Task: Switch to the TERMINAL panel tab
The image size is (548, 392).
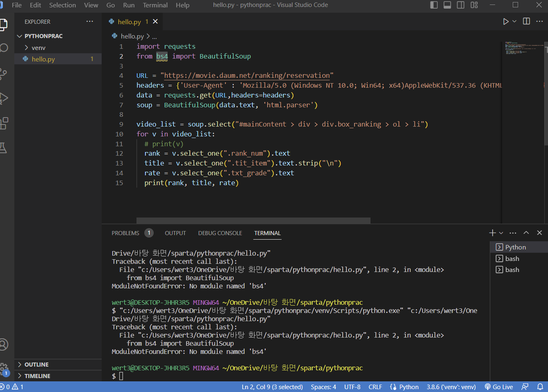Action: (x=267, y=233)
